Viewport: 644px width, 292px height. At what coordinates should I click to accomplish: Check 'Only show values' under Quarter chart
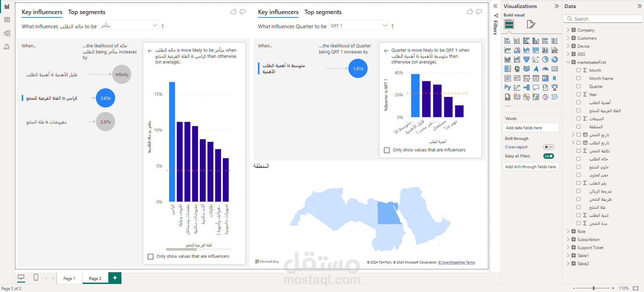click(x=387, y=150)
